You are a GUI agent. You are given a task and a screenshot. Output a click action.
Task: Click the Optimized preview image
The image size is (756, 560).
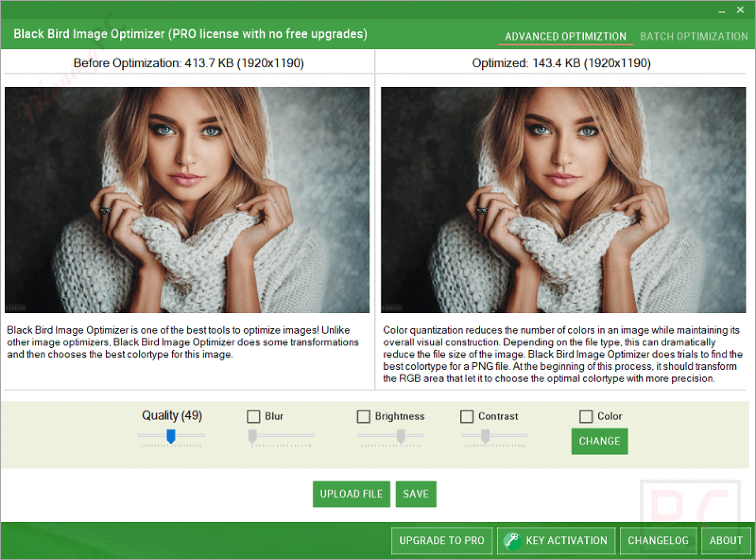563,200
